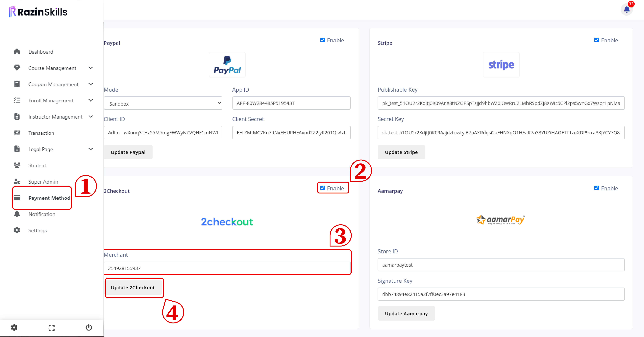Focus the Paypal Client ID field
644x337 pixels.
tap(163, 133)
